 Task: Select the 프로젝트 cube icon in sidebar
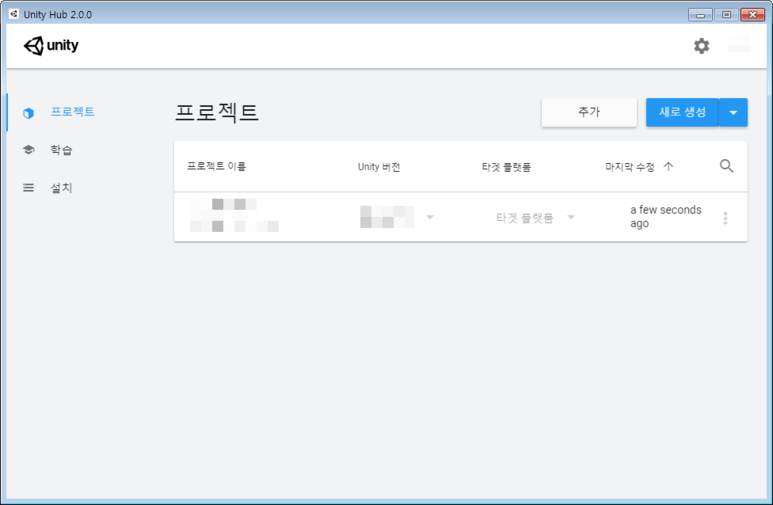(x=29, y=113)
